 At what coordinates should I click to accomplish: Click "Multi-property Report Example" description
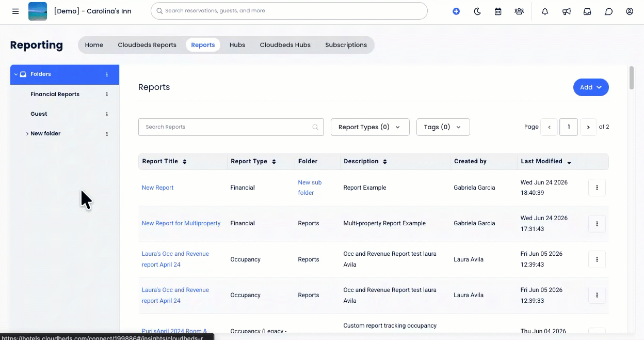click(384, 223)
